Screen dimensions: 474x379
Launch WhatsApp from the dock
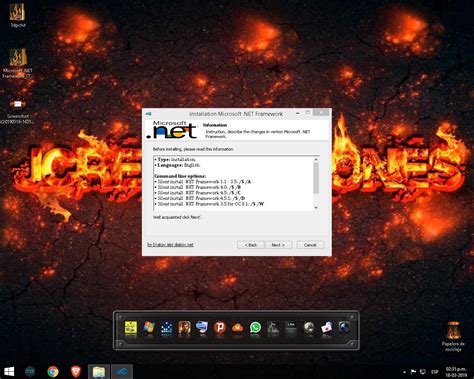256,328
